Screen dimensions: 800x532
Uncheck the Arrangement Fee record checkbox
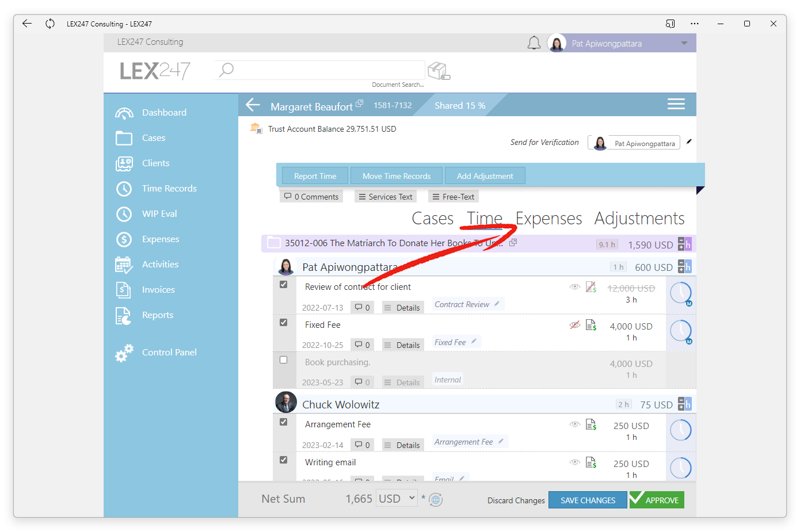(x=283, y=422)
